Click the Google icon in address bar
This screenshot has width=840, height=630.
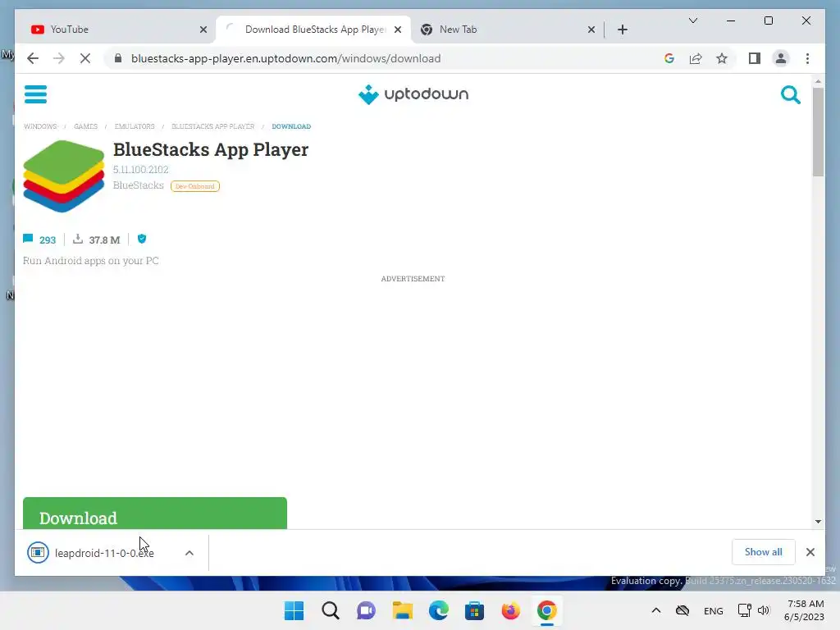point(669,58)
